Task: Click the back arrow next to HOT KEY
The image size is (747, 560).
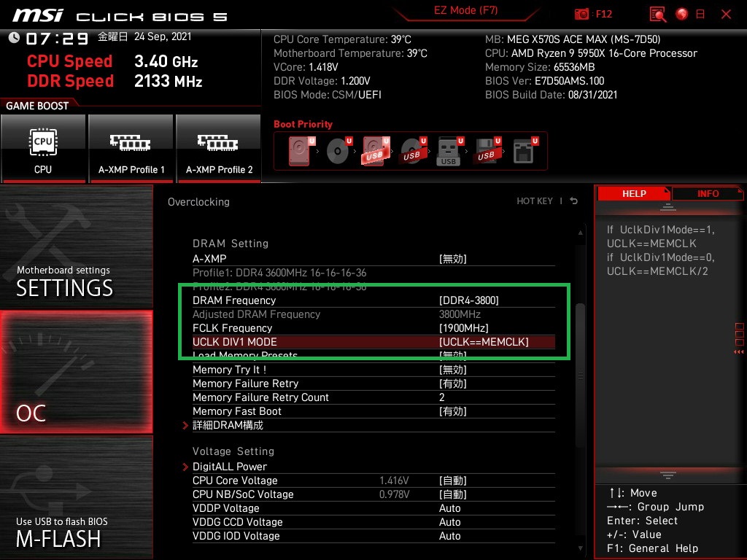Action: (x=574, y=201)
